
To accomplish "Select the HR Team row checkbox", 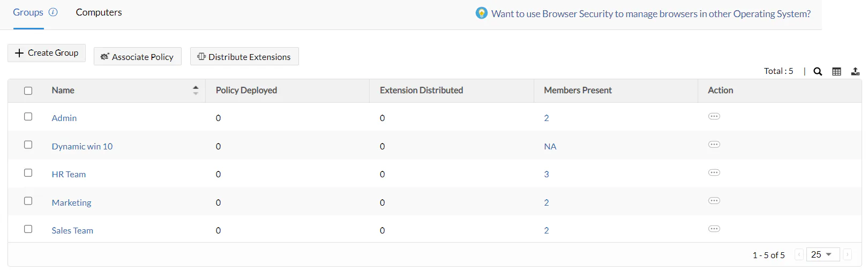I will point(28,172).
